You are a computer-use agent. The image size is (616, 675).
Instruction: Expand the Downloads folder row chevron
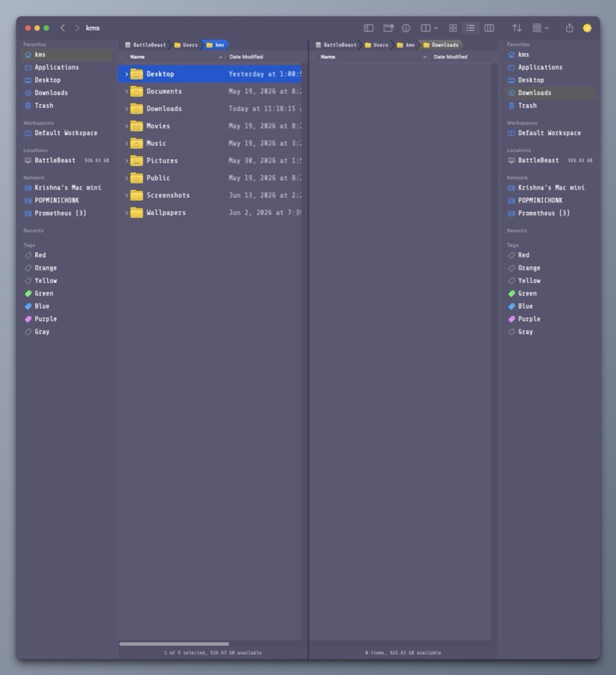[x=126, y=109]
